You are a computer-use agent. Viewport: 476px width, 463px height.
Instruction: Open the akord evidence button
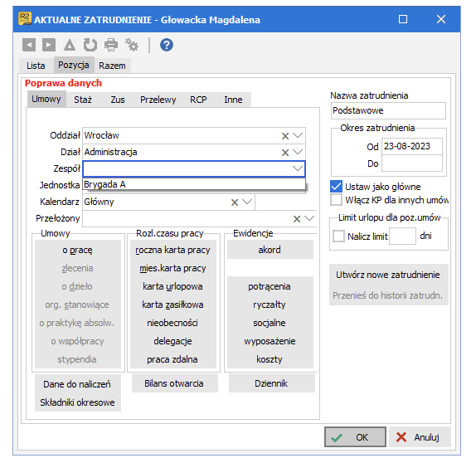click(x=270, y=250)
